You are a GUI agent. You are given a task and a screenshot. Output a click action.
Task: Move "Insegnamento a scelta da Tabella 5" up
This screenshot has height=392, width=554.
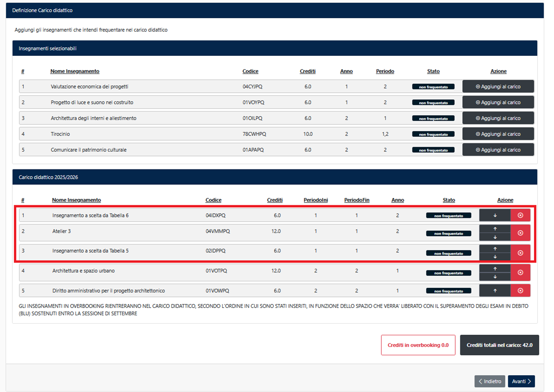495,250
